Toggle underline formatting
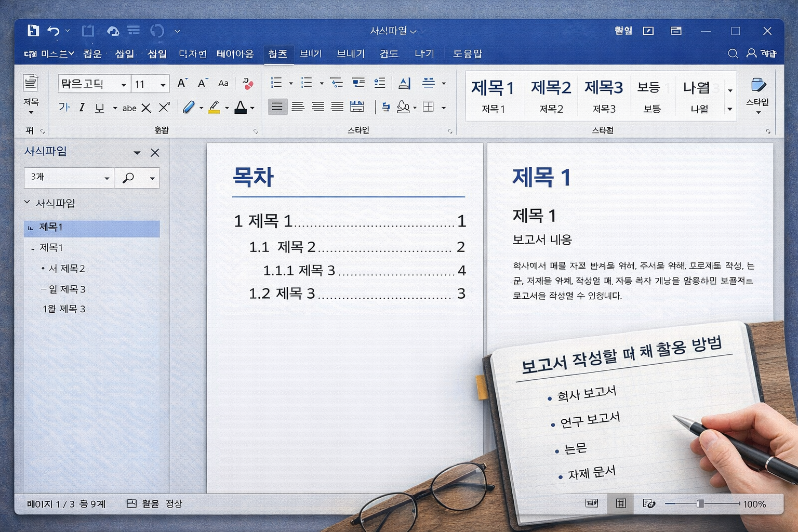 [x=99, y=108]
